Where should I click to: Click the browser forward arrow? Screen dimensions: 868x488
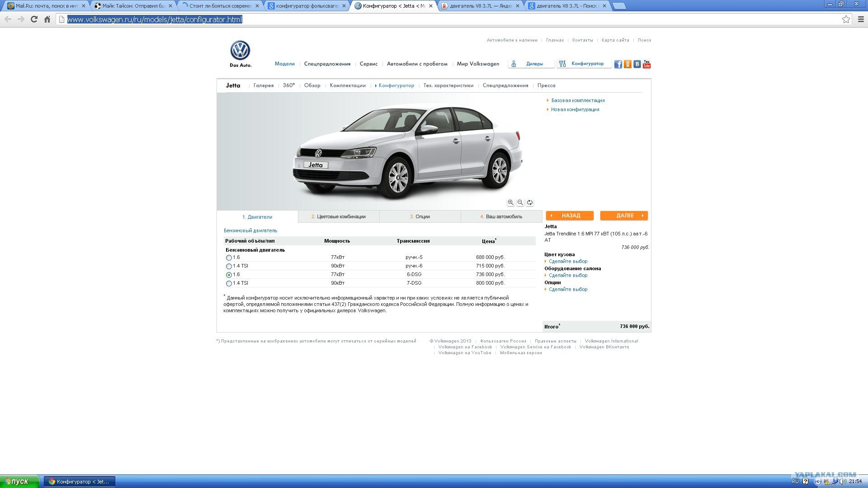point(21,19)
